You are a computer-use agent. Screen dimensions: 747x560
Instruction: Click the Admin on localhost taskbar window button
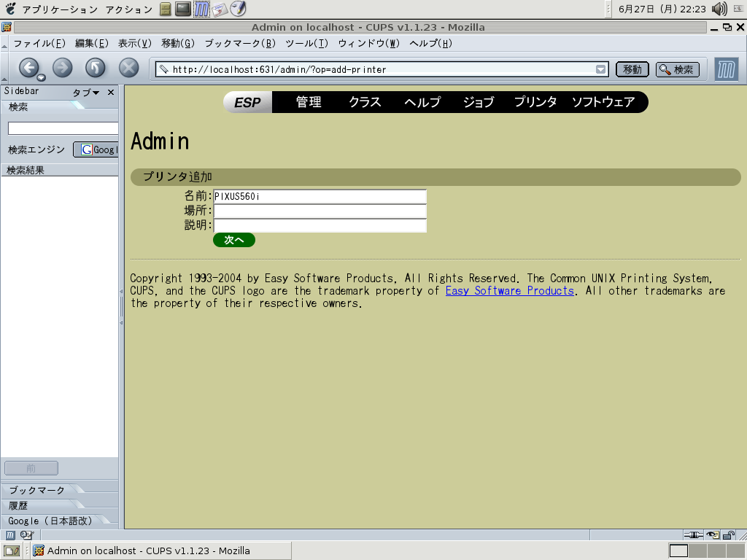[x=161, y=551]
